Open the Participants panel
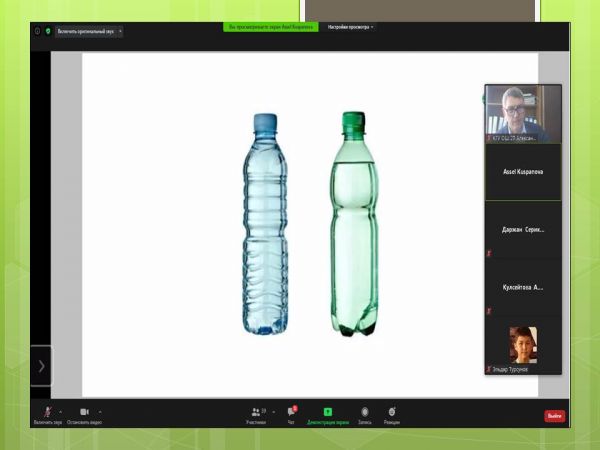The image size is (600, 450). [256, 412]
